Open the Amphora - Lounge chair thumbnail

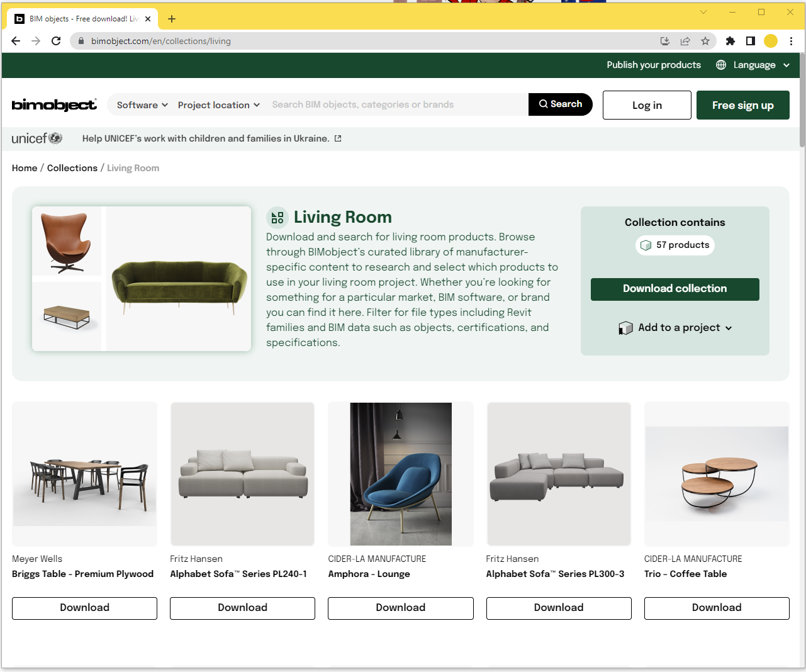[x=401, y=474]
